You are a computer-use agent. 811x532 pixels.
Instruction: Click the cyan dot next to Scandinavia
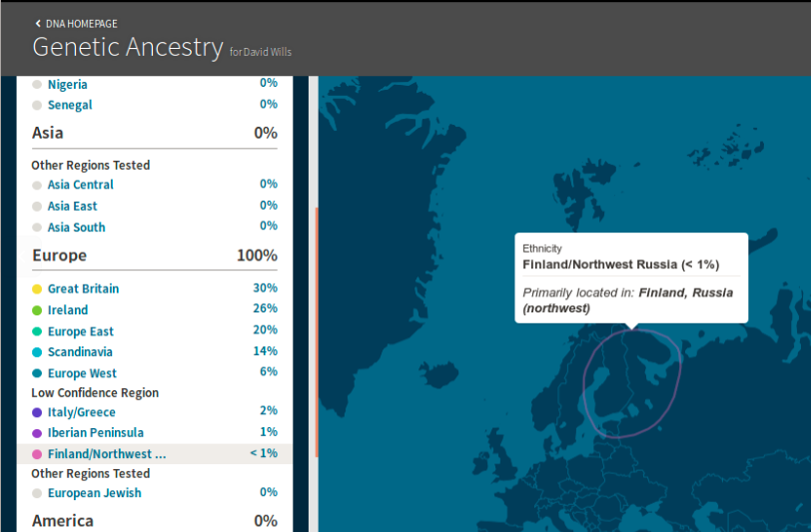click(x=37, y=352)
